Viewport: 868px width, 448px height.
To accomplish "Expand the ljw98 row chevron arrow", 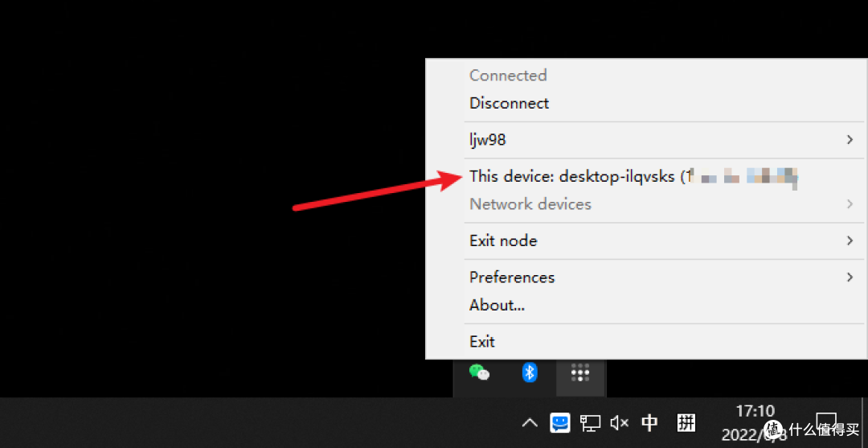I will [850, 140].
